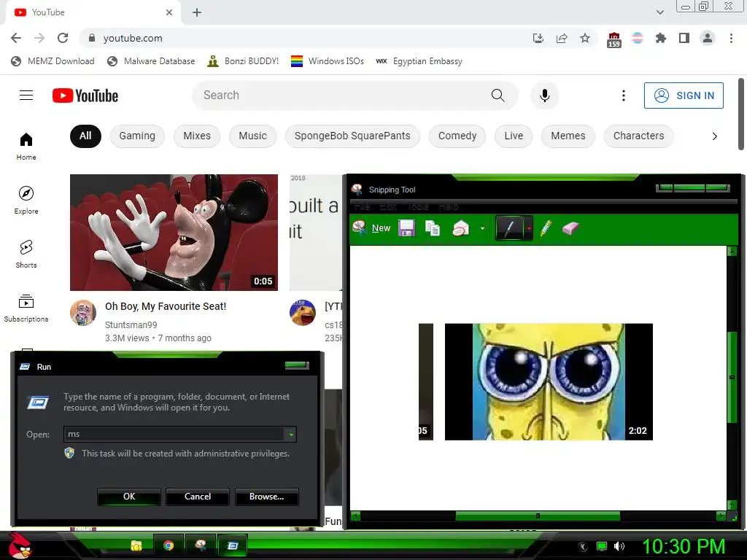Image resolution: width=747 pixels, height=560 pixels.
Task: Click the New snip button in Snipping Tool
Action: pyautogui.click(x=371, y=228)
